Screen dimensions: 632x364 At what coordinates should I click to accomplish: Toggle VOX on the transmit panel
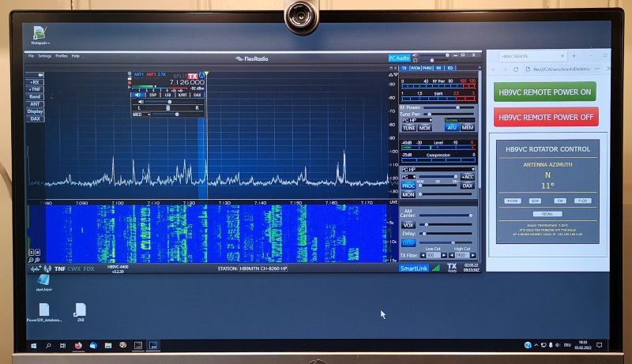tap(408, 224)
